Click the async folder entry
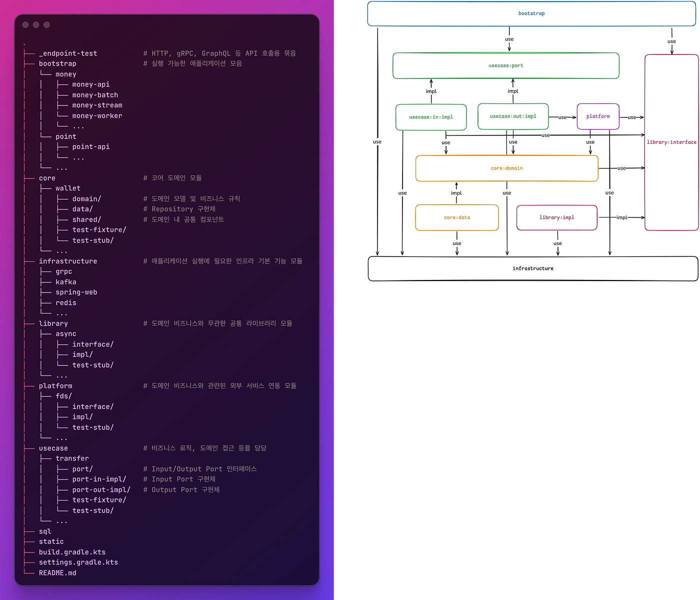 pos(66,334)
